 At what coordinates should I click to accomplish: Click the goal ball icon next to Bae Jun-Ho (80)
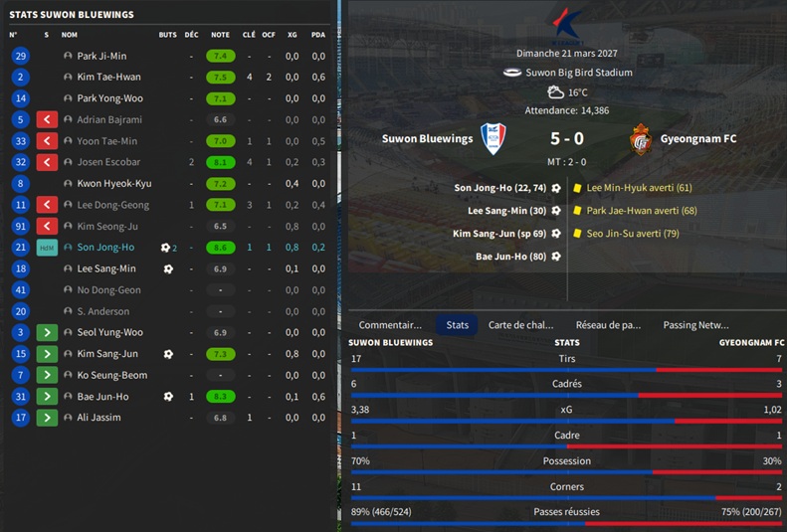pyautogui.click(x=556, y=257)
